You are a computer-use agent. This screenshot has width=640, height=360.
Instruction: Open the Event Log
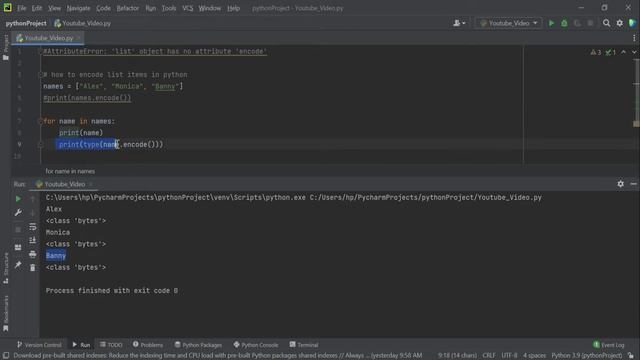[609, 345]
